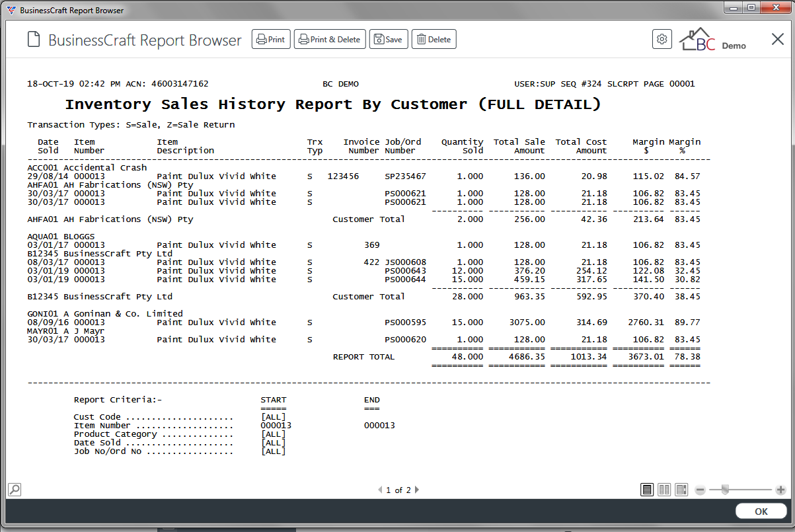Switch to two-page view
This screenshot has height=532, width=795.
(664, 490)
